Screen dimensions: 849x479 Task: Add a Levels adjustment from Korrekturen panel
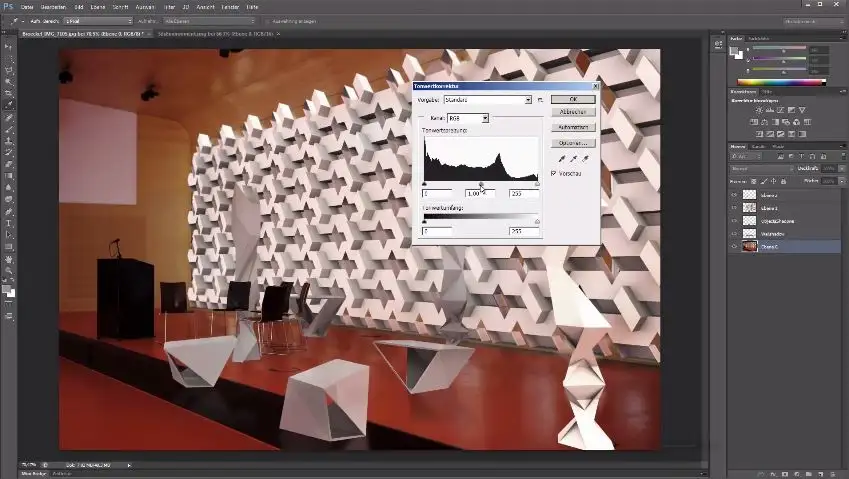pyautogui.click(x=769, y=110)
